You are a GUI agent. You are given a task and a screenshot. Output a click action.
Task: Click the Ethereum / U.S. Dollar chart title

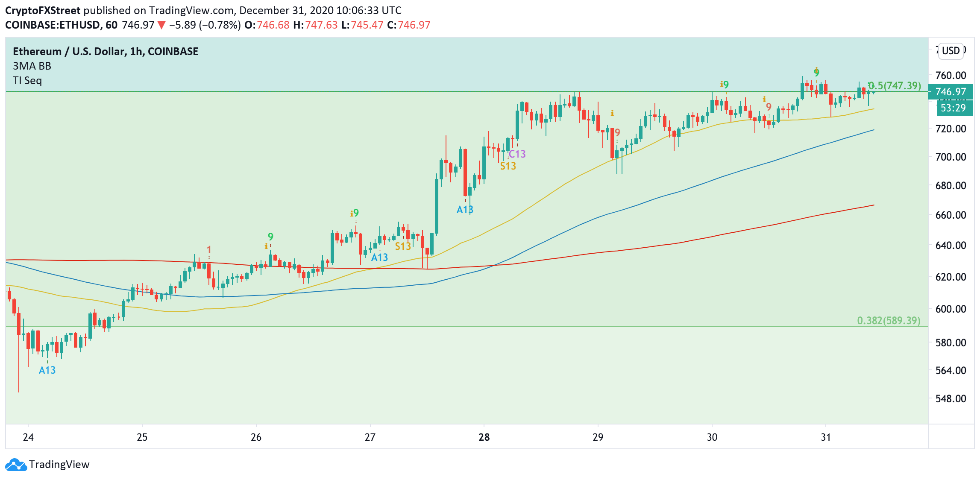pos(106,51)
